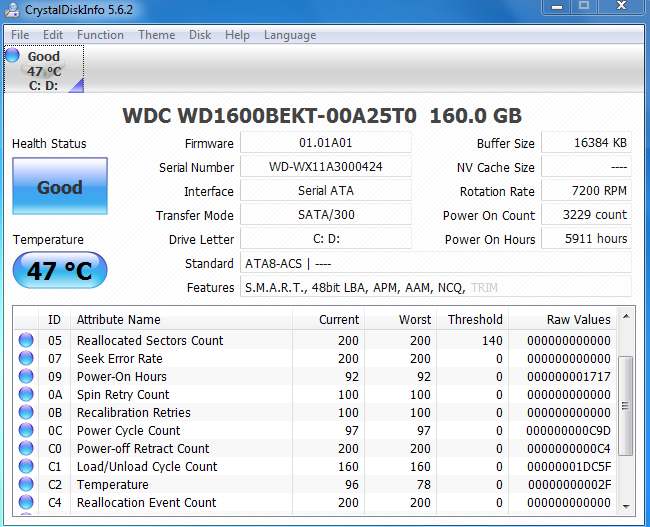This screenshot has height=527, width=650.
Task: Select the Seek Error Rate row
Action: point(315,358)
